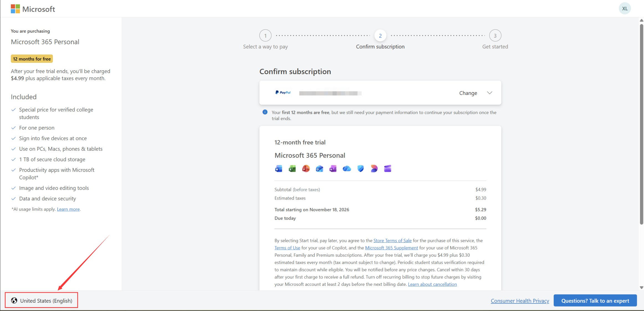Click the Microsoft logo in header

(x=33, y=9)
